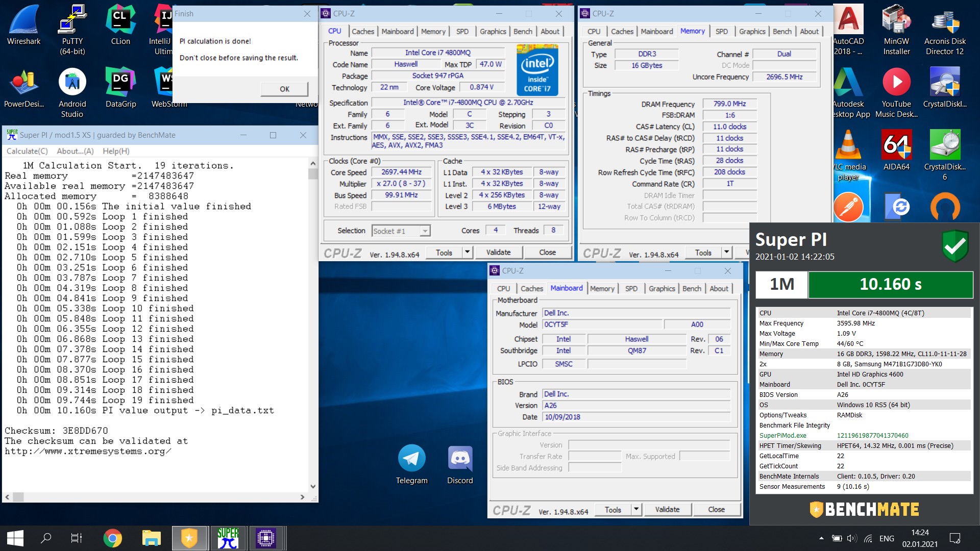Expand Tools dropdown arrow in Mainboard window
This screenshot has height=551, width=980.
point(636,509)
